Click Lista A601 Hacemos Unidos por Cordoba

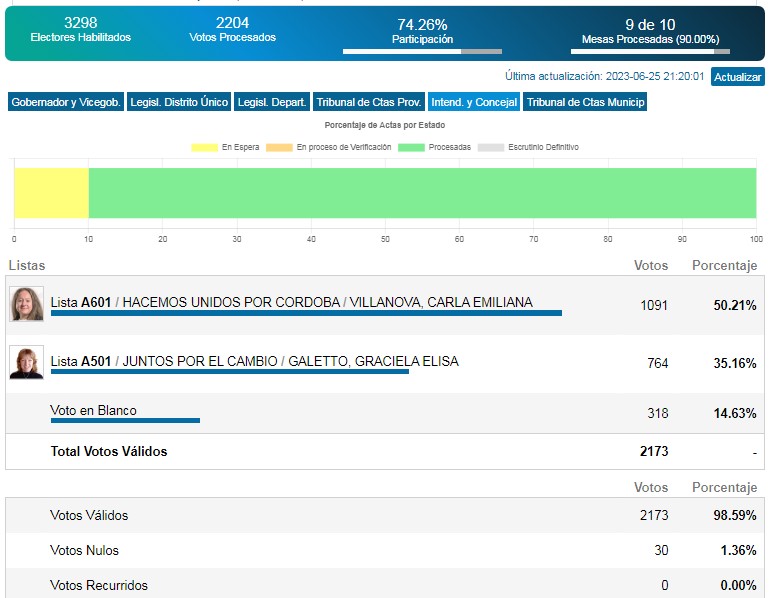[x=291, y=303]
